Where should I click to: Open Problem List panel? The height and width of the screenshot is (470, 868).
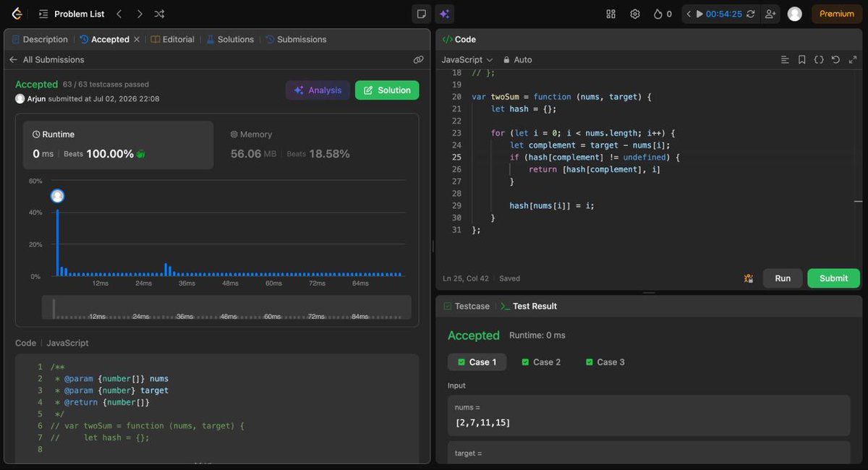pos(72,14)
